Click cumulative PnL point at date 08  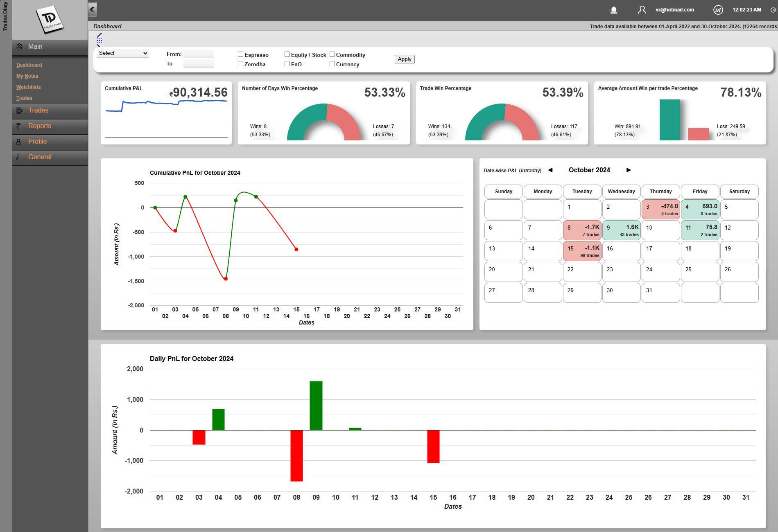pyautogui.click(x=226, y=279)
